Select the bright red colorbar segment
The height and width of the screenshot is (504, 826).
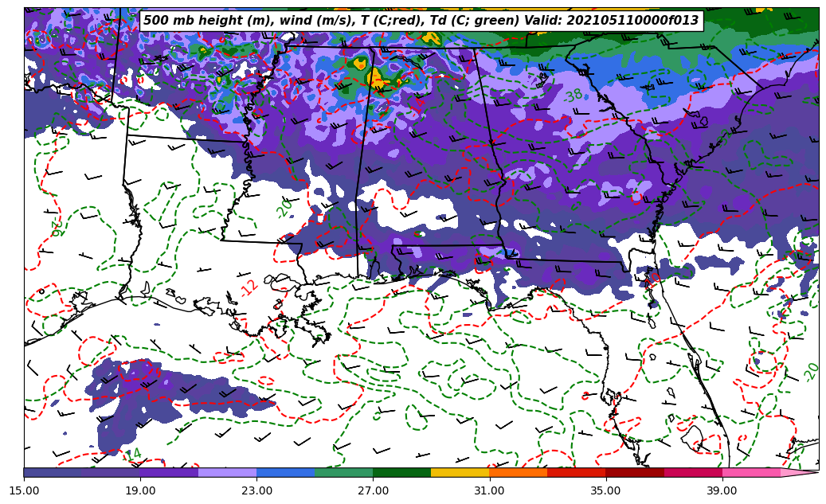[576, 472]
